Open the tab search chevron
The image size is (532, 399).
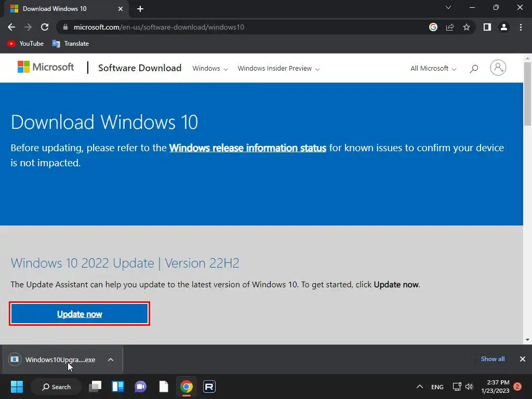pos(448,7)
